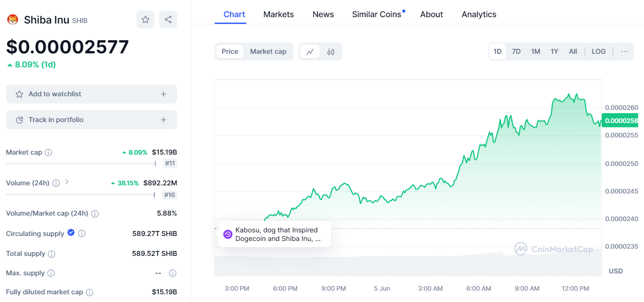Click the info icon beside the Max. supply label
644x302 pixels.
click(x=51, y=273)
